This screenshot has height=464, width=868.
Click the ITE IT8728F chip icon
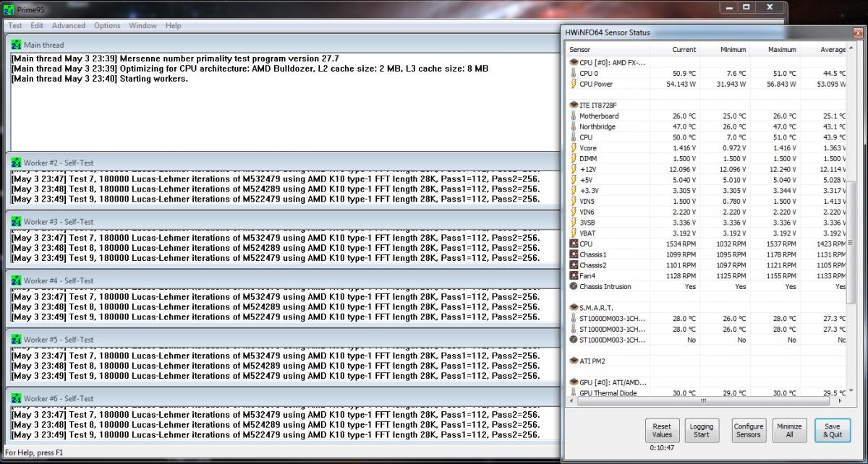pyautogui.click(x=574, y=106)
